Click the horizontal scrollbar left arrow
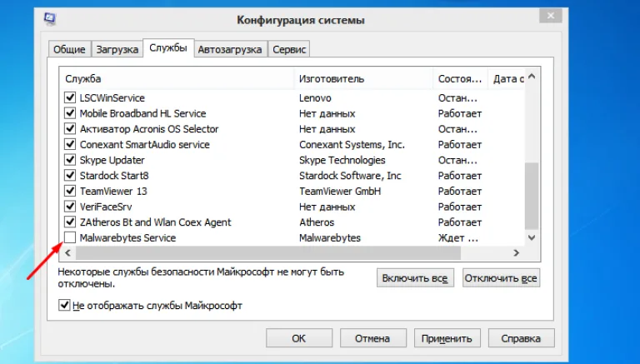 [68, 253]
